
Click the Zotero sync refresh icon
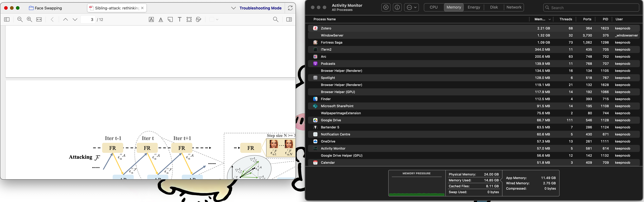(x=290, y=8)
